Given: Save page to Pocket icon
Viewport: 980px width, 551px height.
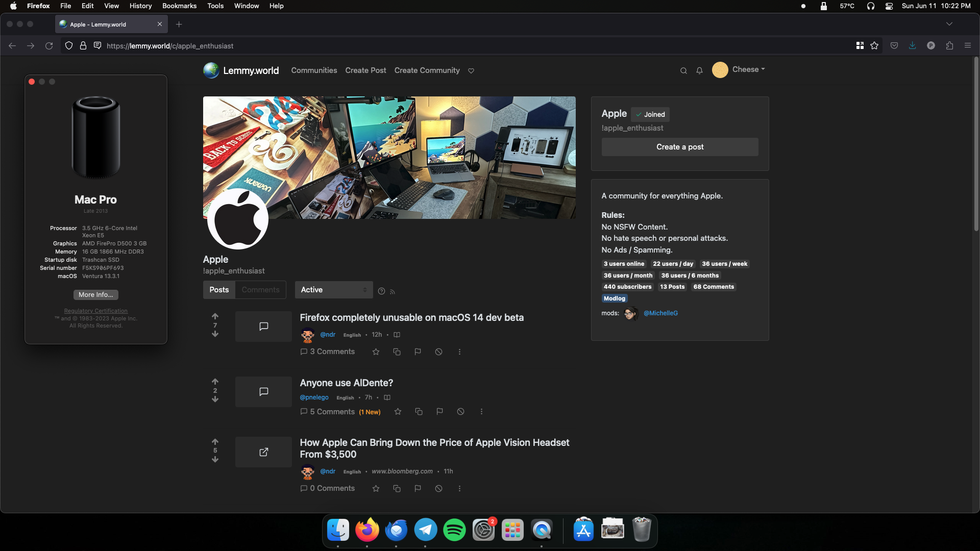Looking at the screenshot, I should tap(894, 46).
